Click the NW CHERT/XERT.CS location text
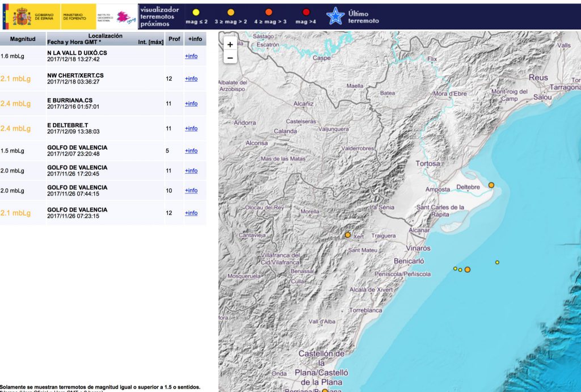This screenshot has height=392, width=581. (x=75, y=75)
